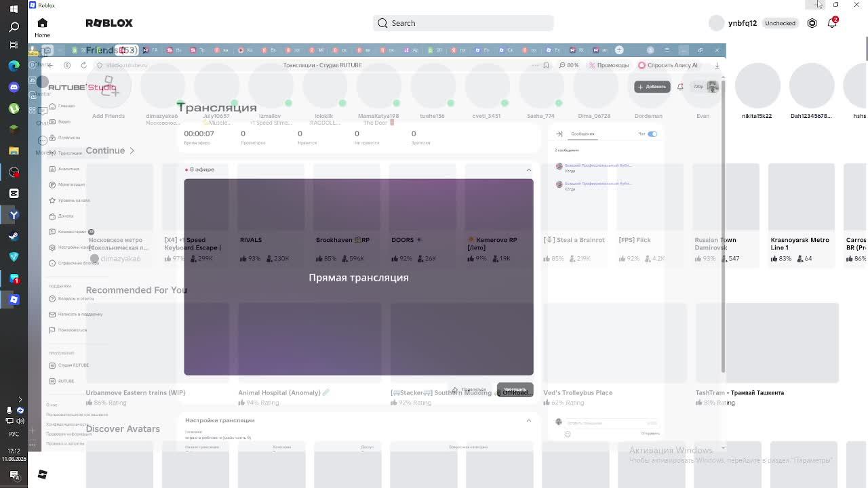Screen dimensions: 868x488
Task: Open RUTUBE Studio channel avatar menu
Action: click(x=713, y=86)
